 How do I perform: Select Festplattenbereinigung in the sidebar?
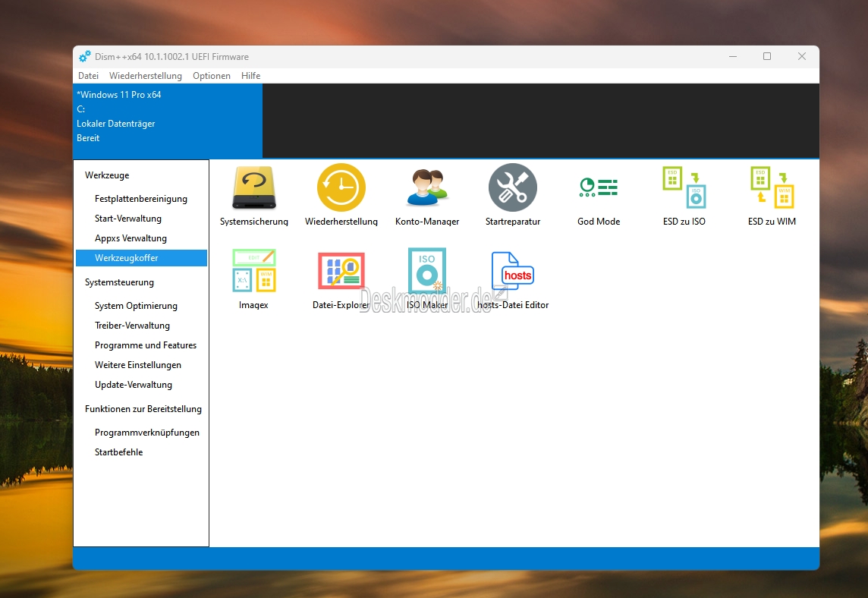(140, 199)
